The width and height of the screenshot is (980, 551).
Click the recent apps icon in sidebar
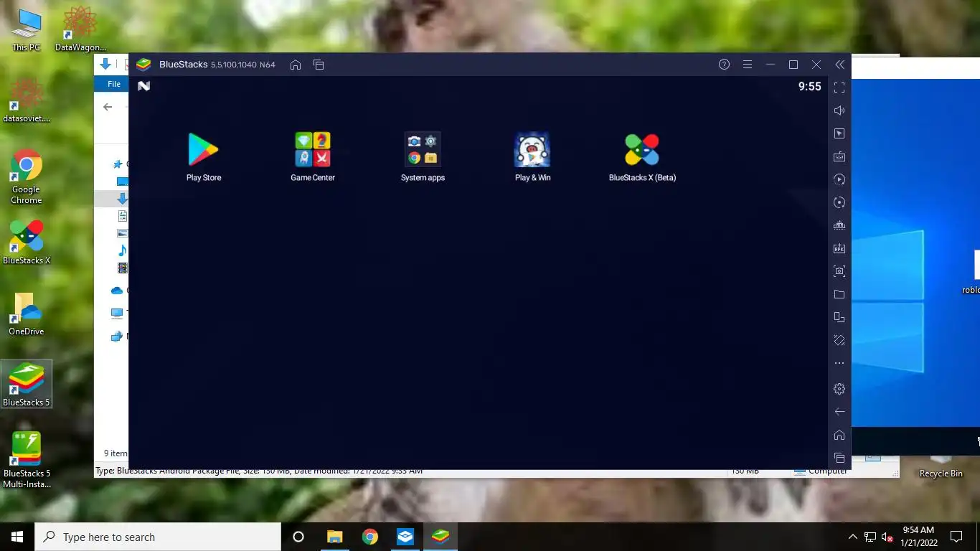(x=839, y=458)
